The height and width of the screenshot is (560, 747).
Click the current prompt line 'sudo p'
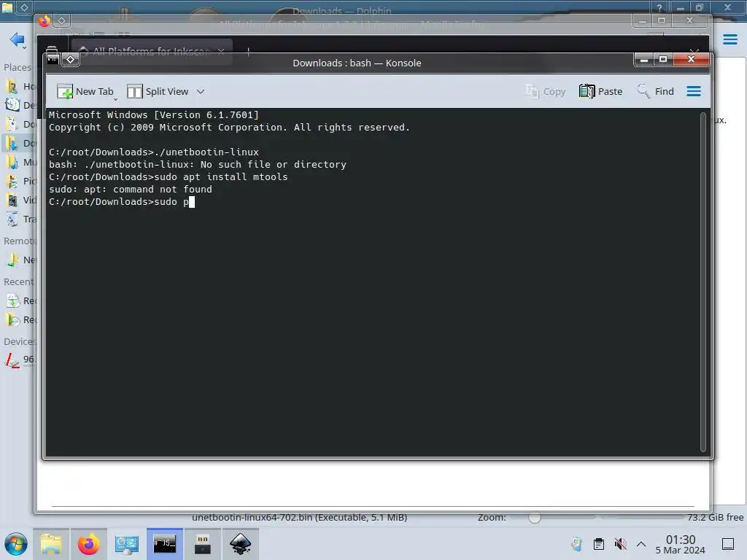point(122,201)
